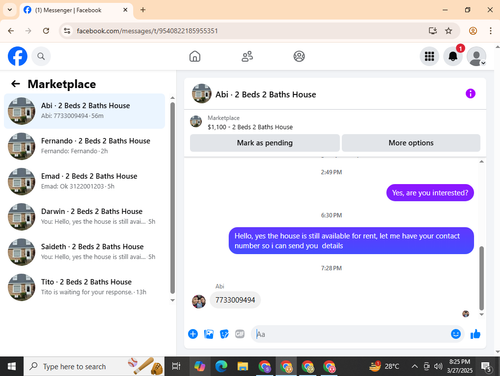Click the address bar URL
The image size is (500, 376).
click(x=147, y=31)
